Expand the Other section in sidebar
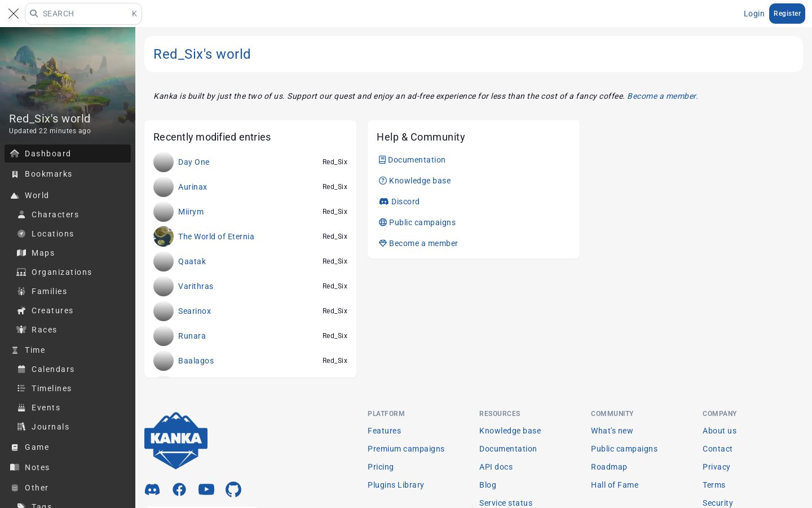The width and height of the screenshot is (812, 508). point(68,488)
